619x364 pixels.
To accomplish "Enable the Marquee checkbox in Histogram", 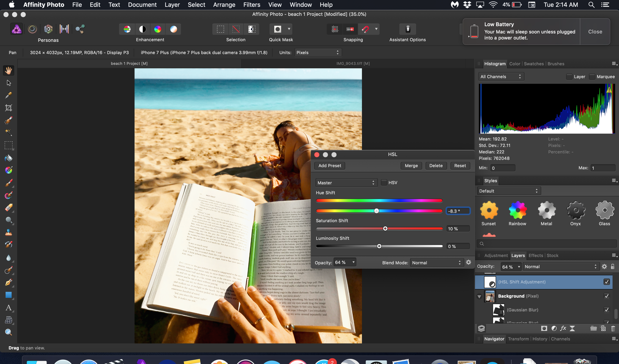I will pos(592,77).
